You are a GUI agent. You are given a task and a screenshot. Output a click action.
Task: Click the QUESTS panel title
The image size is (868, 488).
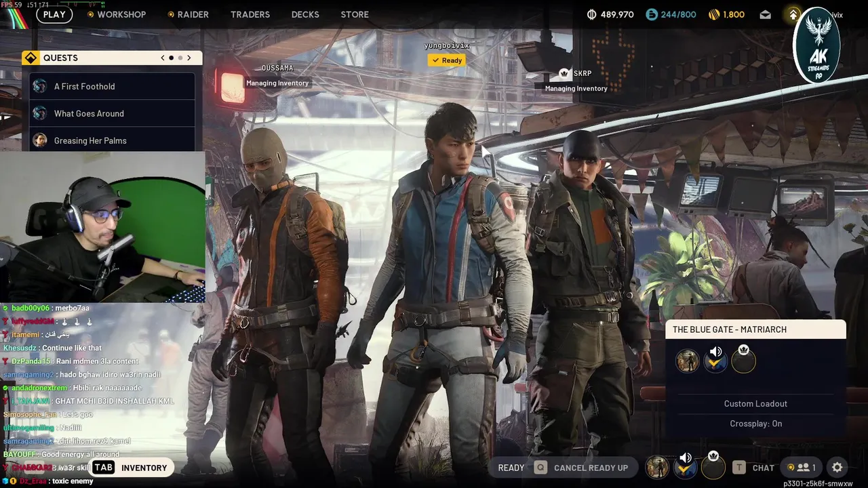pos(60,58)
